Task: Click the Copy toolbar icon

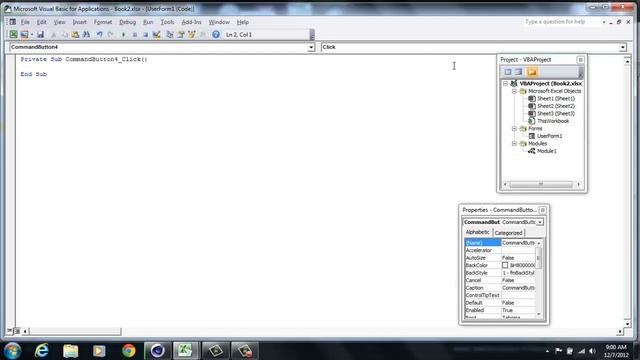Action: click(x=64, y=35)
